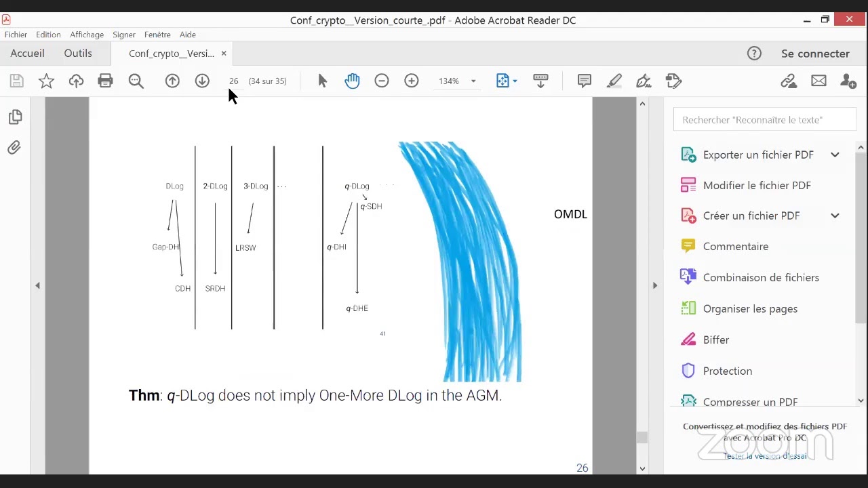This screenshot has width=868, height=488.
Task: Open the Affichage menu
Action: [87, 35]
